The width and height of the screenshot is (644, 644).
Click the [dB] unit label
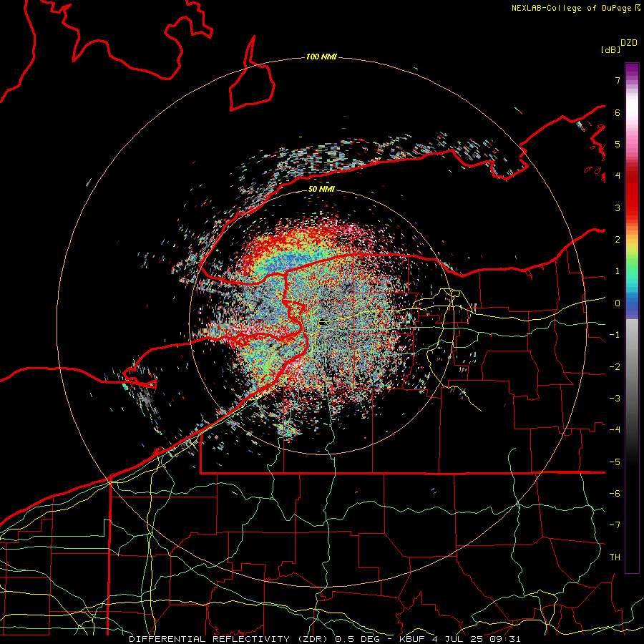(610, 49)
